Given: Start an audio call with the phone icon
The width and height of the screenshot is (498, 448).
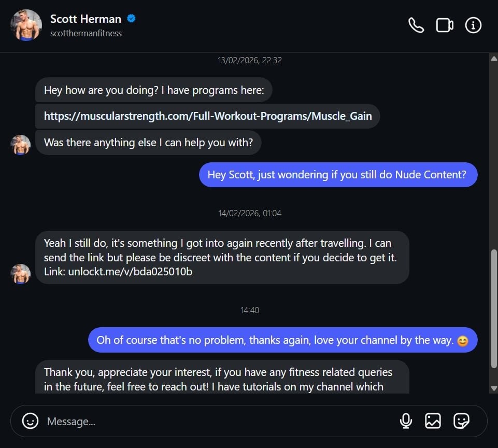Looking at the screenshot, I should (416, 25).
